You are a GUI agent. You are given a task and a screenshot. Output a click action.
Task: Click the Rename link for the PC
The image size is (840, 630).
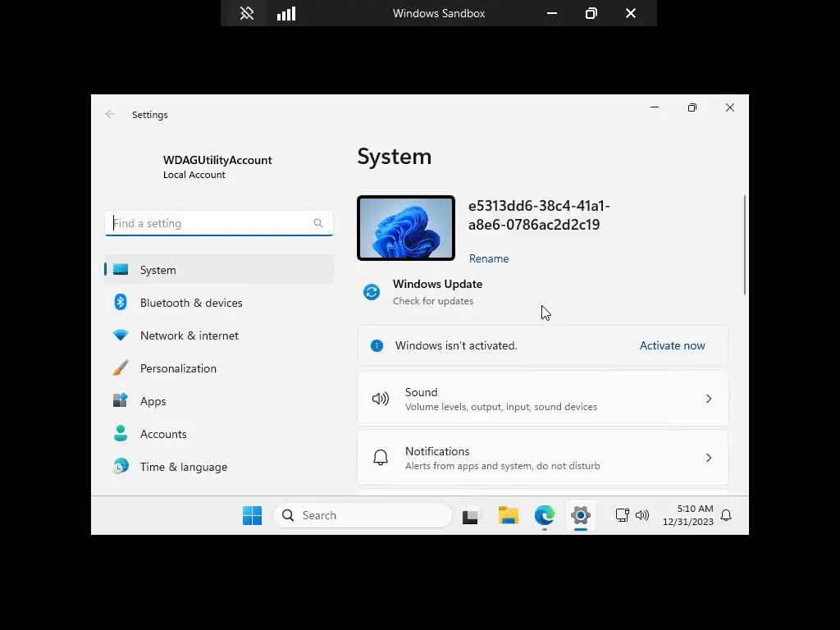[x=489, y=258]
